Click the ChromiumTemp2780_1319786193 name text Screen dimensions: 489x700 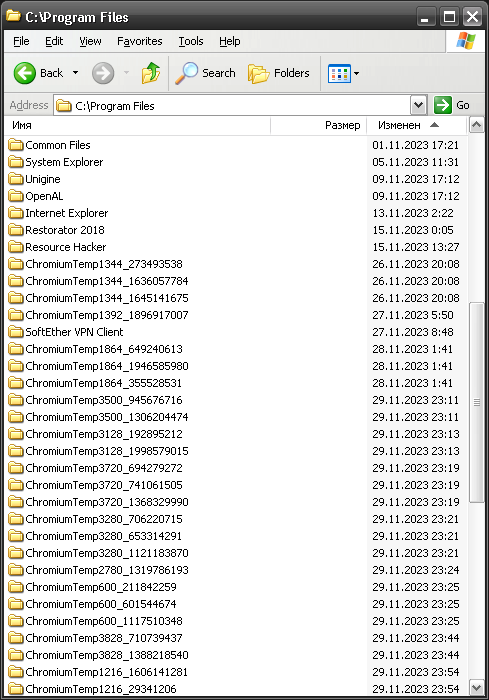107,570
